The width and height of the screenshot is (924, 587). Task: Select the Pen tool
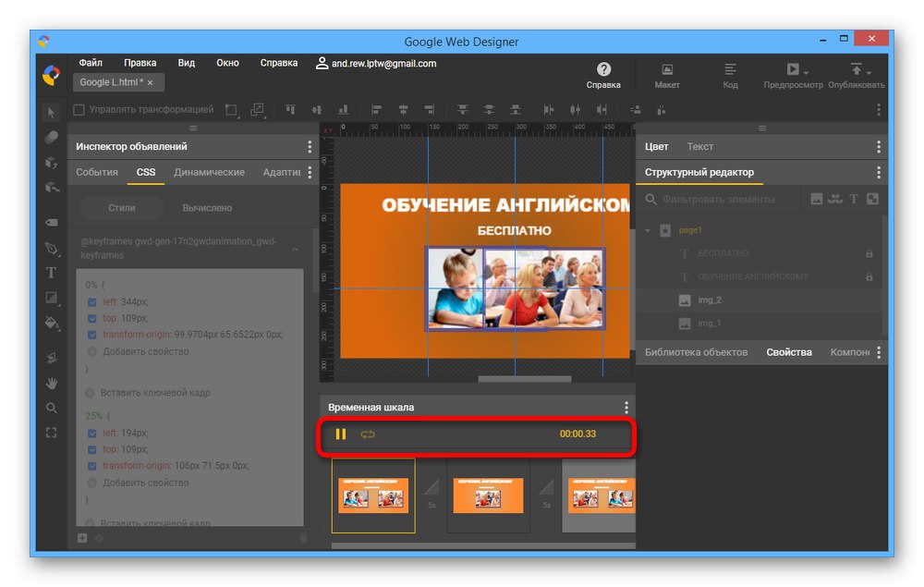(51, 248)
